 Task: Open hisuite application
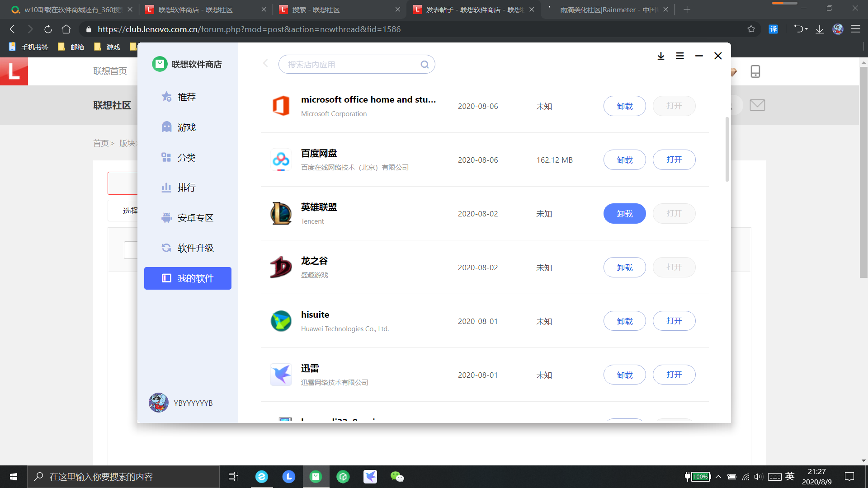pos(674,321)
